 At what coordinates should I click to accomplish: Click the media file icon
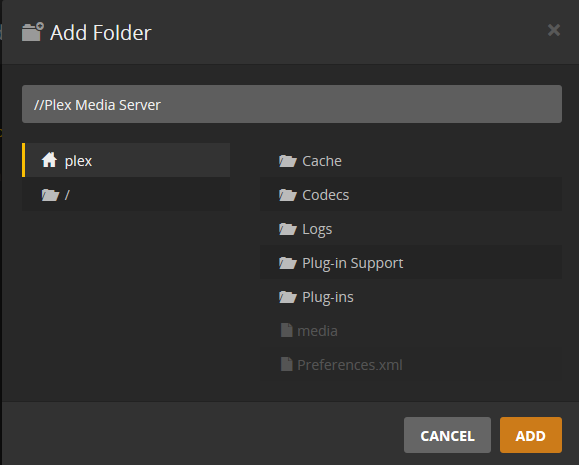(x=287, y=330)
